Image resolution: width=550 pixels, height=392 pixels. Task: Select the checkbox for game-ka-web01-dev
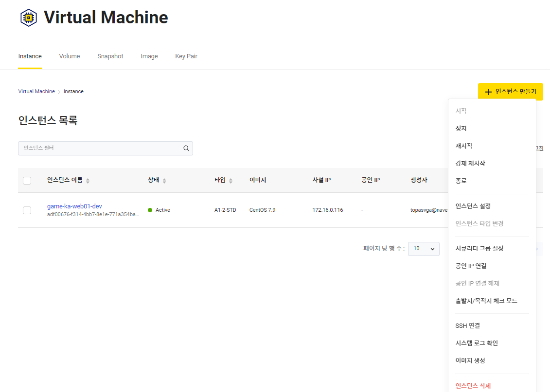click(x=27, y=210)
